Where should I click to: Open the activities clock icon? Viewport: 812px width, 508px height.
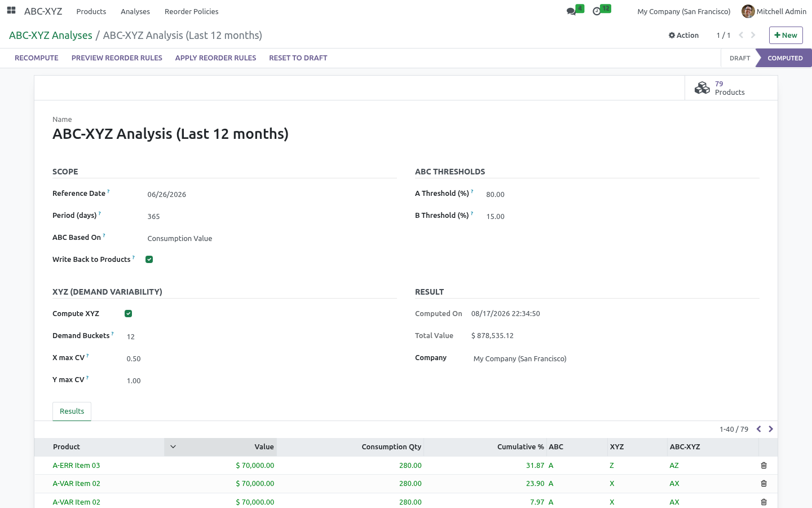(x=597, y=11)
